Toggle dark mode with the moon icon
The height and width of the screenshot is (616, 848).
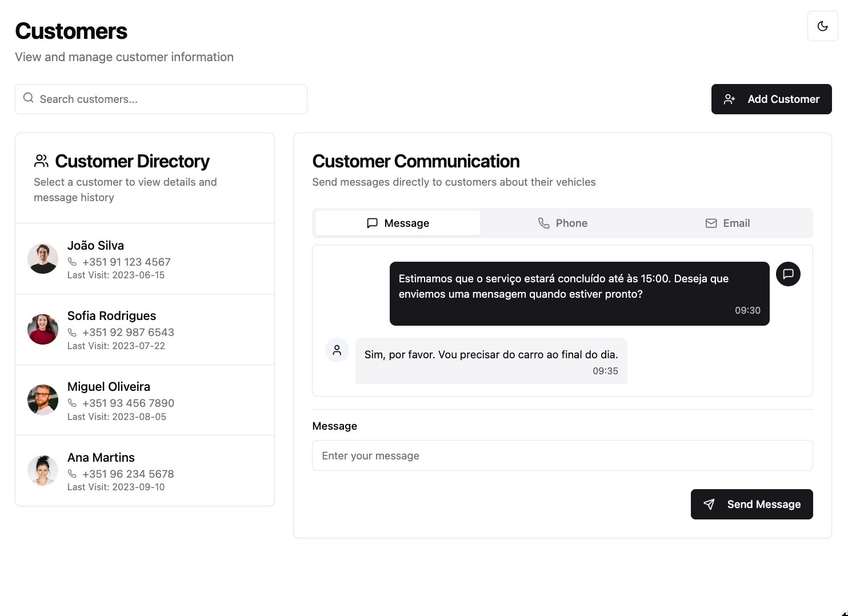822,26
